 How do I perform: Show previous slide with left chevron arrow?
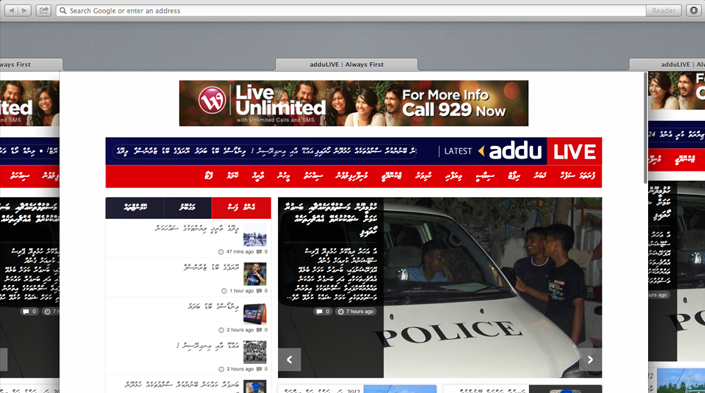coord(290,360)
